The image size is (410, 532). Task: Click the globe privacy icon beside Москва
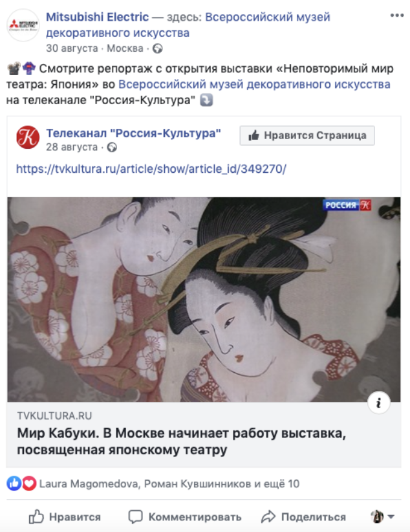click(157, 49)
